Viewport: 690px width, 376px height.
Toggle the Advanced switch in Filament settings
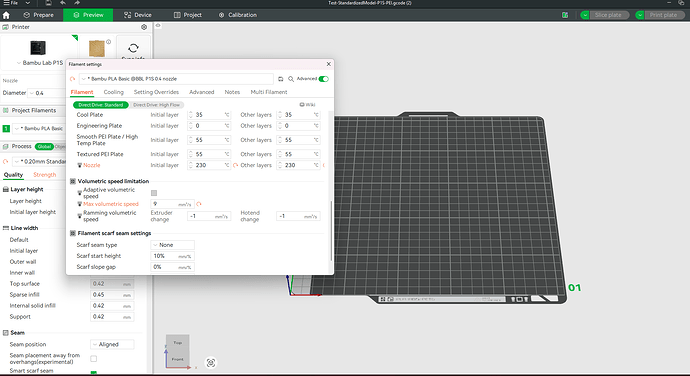click(323, 79)
